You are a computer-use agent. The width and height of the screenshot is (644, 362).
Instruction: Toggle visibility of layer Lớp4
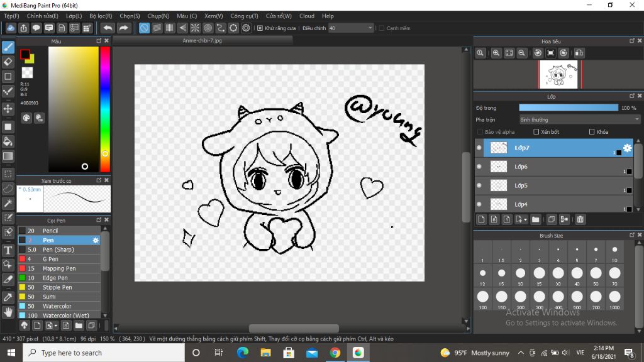[x=479, y=204]
